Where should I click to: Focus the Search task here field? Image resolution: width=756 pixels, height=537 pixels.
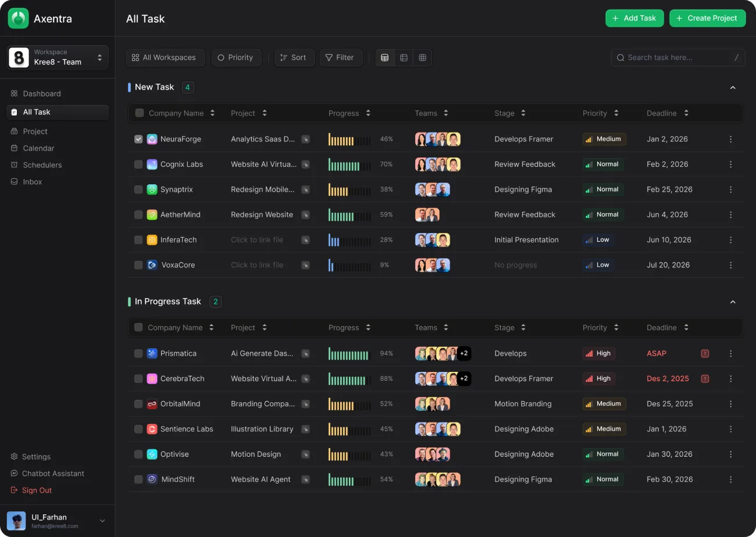pos(678,58)
